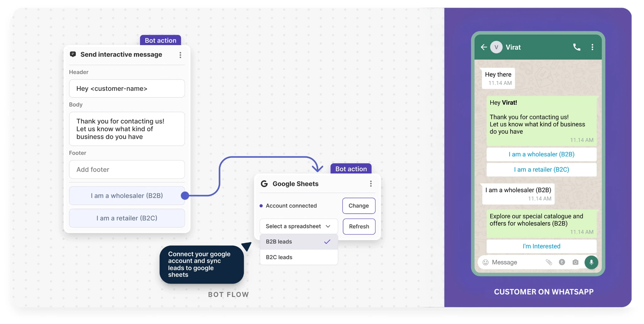Click the Change account button
Image resolution: width=644 pixels, height=324 pixels.
pyautogui.click(x=358, y=206)
